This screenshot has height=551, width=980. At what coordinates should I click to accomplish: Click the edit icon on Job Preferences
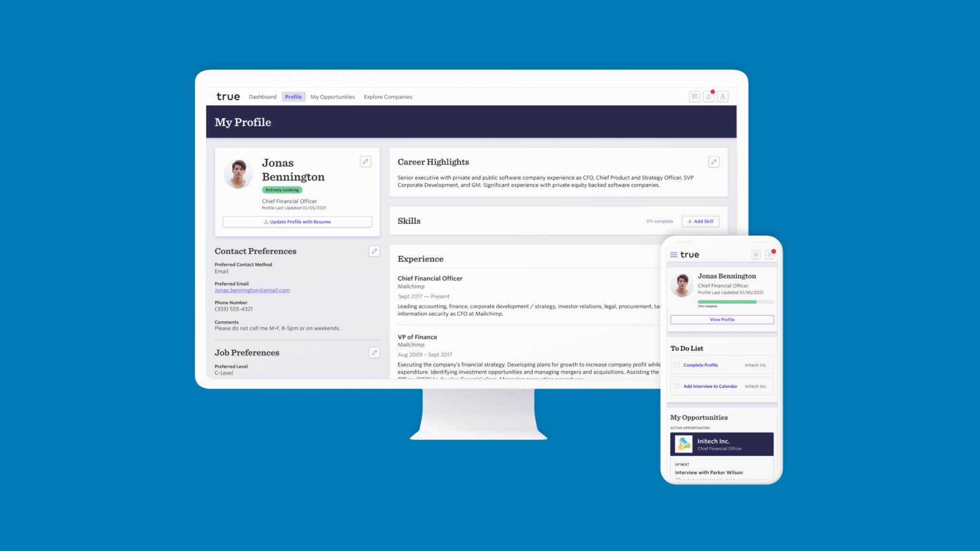point(374,353)
